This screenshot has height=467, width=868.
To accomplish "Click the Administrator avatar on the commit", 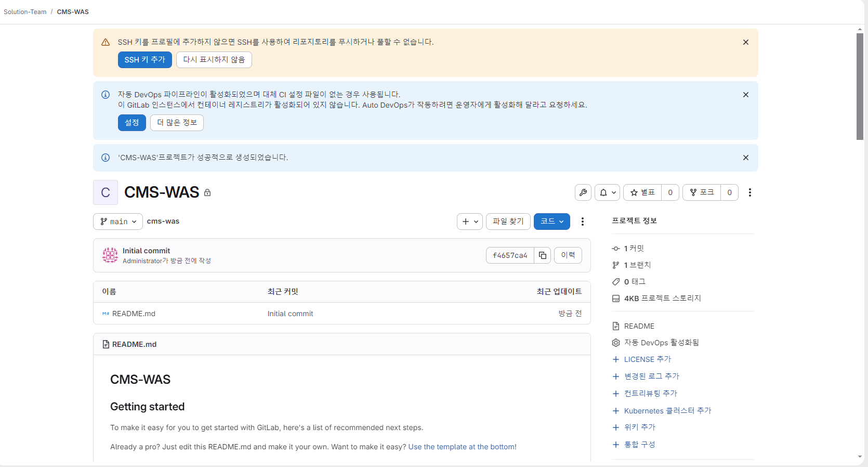I will point(110,255).
